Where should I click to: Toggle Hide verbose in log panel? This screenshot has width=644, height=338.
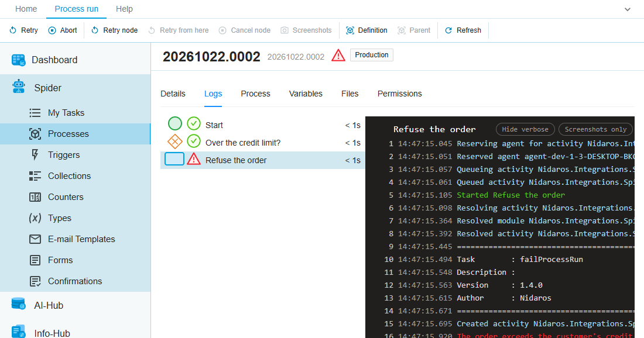525,129
